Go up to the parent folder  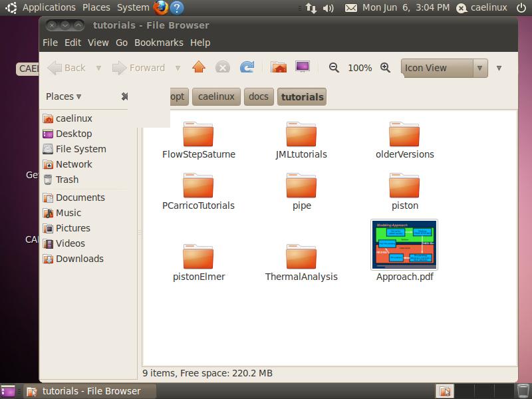198,67
